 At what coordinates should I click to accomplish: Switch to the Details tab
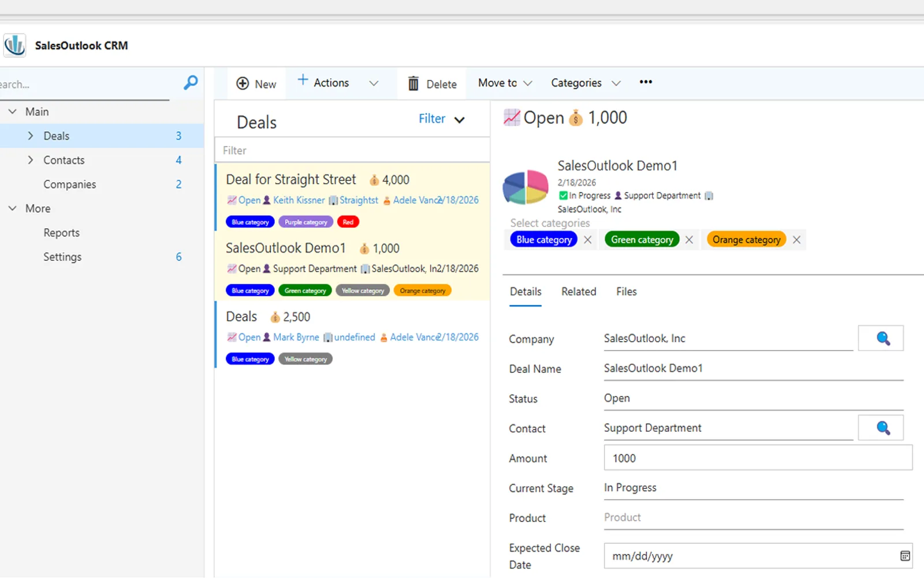(526, 292)
